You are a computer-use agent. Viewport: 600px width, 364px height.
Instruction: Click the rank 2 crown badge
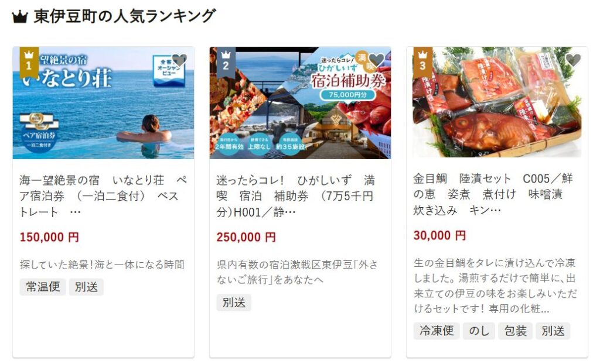(x=226, y=61)
